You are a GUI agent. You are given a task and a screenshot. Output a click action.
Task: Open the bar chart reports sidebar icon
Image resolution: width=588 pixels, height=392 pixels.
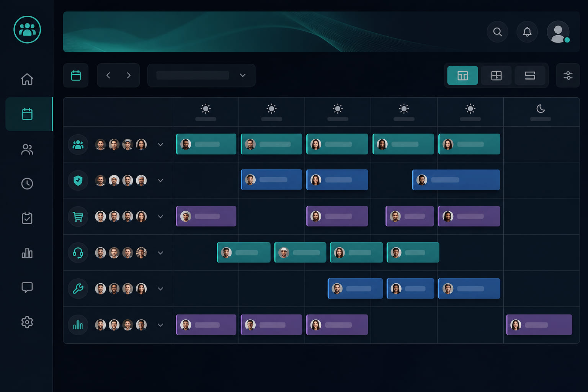pos(27,253)
